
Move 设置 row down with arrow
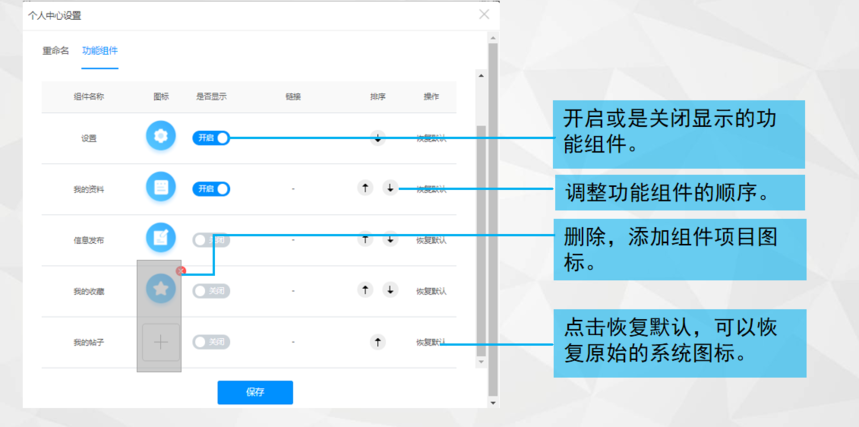coord(377,138)
